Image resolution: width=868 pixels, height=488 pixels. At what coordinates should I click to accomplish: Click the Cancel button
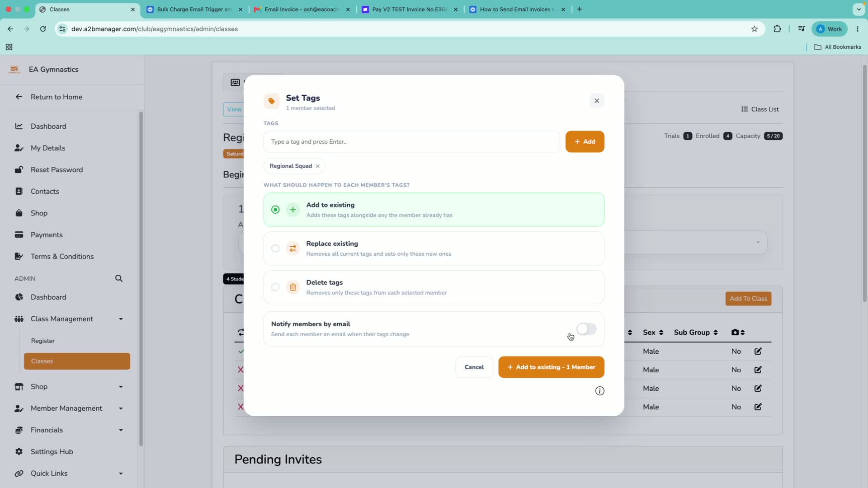point(474,367)
